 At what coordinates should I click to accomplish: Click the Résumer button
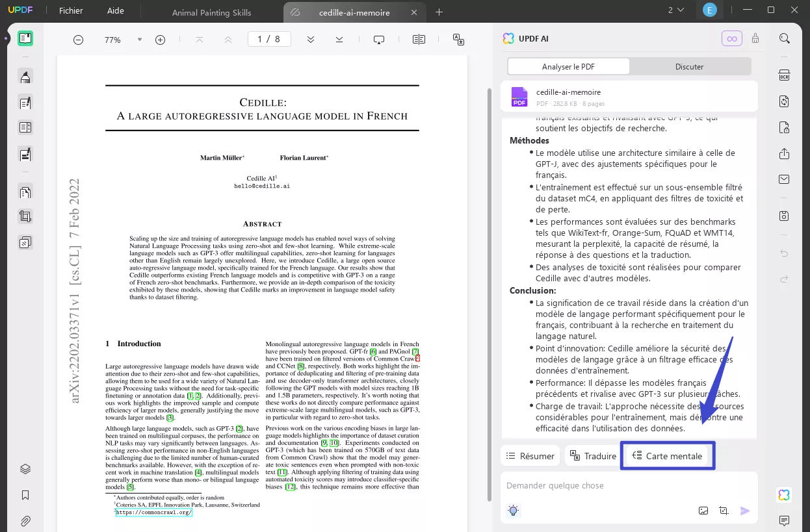(x=530, y=456)
